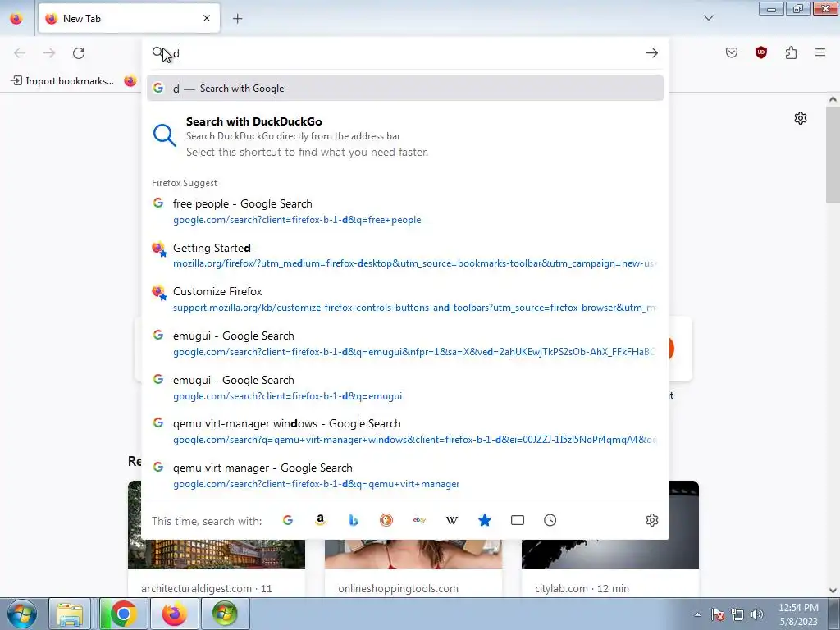Viewport: 840px width, 630px height.
Task: Click the Go arrow in address bar
Action: [652, 53]
